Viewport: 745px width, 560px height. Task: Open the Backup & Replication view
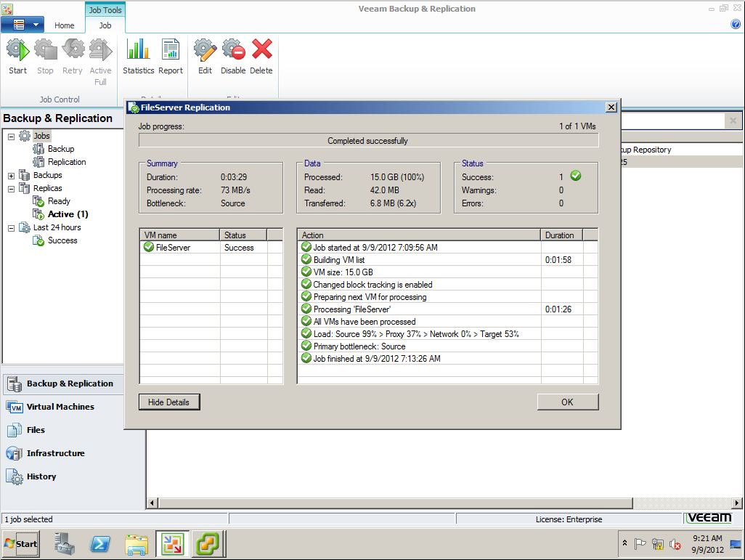coord(63,384)
